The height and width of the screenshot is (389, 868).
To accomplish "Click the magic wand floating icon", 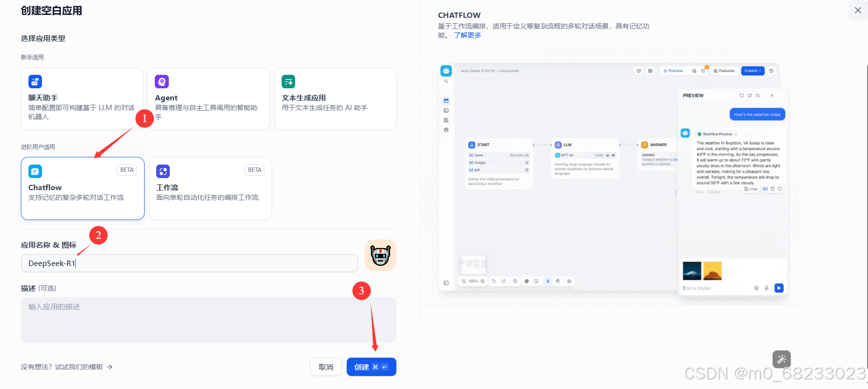I will (x=782, y=360).
